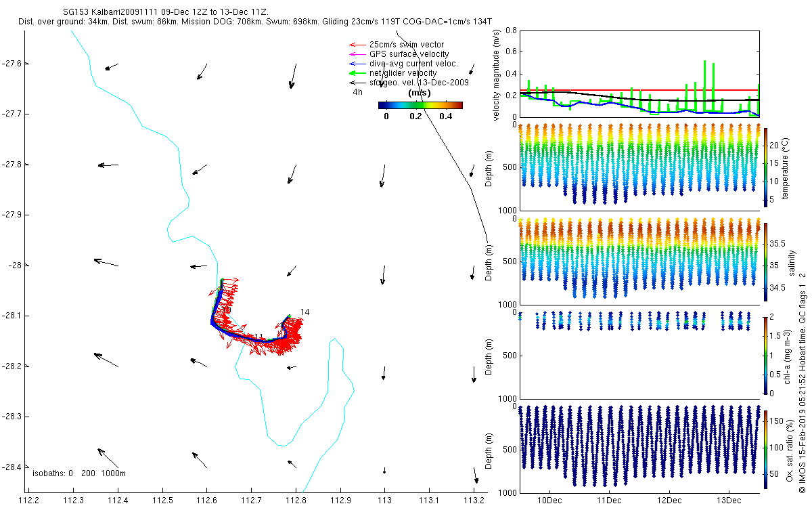
Task: Click the 112.6 longitude tick label
Action: tap(206, 500)
